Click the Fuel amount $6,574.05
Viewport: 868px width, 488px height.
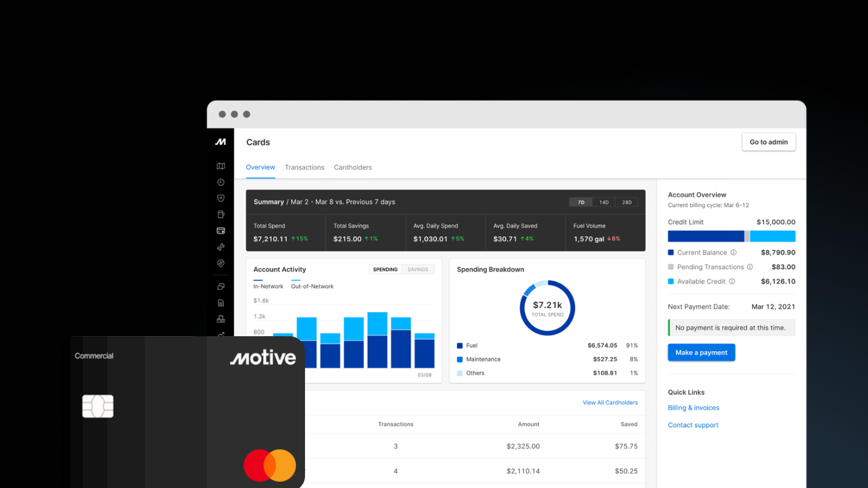click(x=602, y=346)
